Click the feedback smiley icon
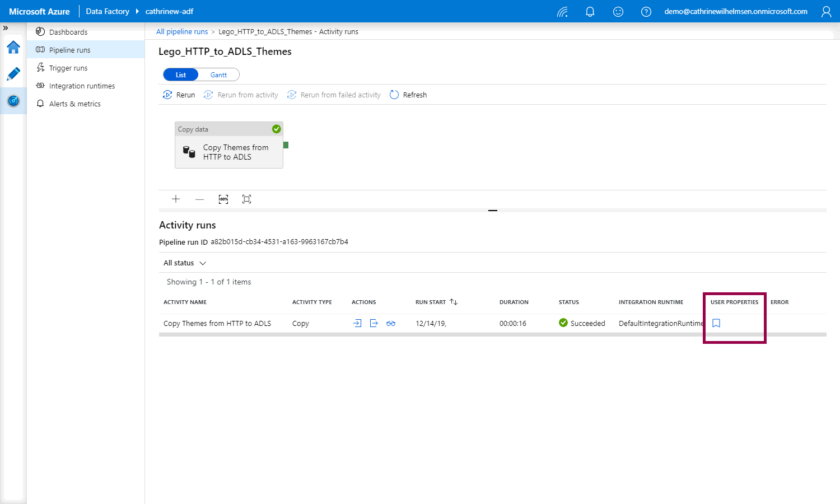This screenshot has height=504, width=840. click(618, 12)
